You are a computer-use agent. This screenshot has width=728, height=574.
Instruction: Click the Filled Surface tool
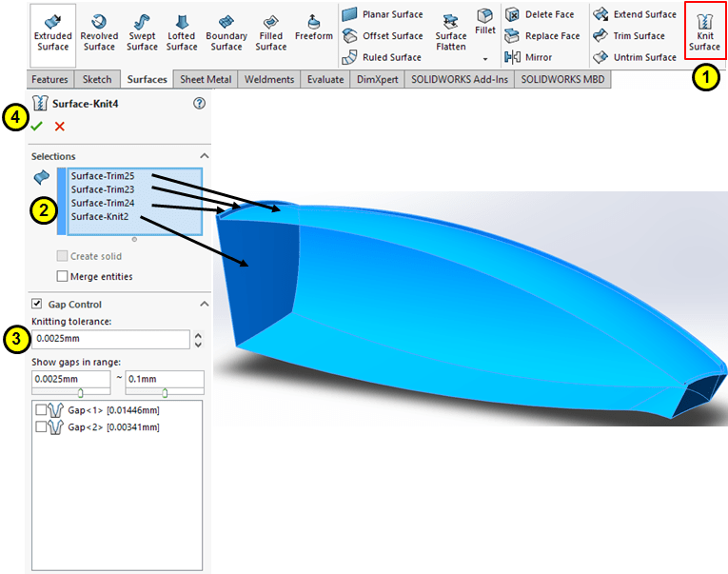pyautogui.click(x=271, y=31)
